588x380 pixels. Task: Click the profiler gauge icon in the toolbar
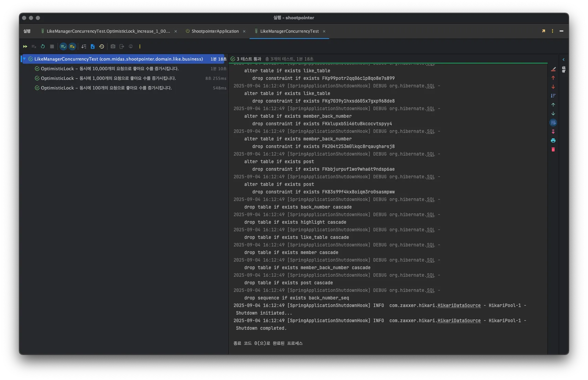131,46
